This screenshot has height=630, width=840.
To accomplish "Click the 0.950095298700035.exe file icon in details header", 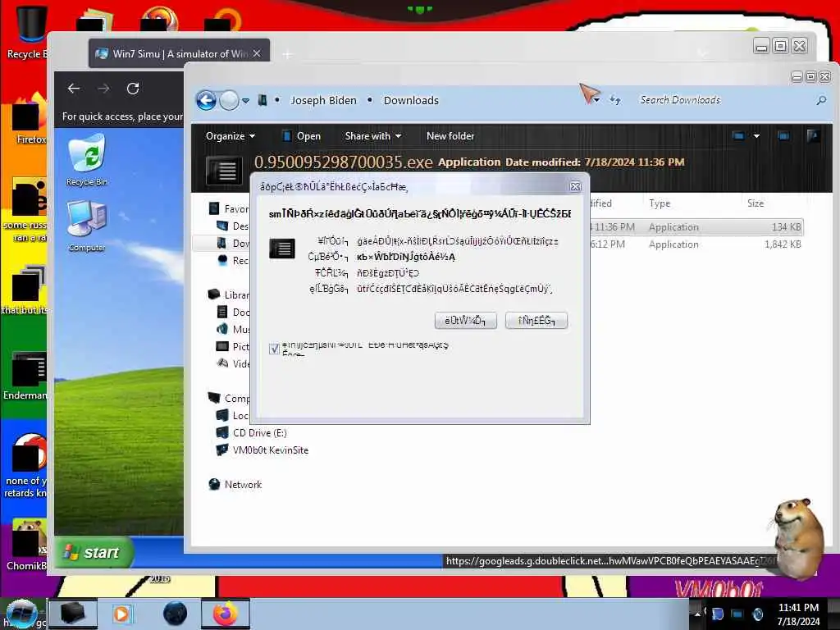I will (x=224, y=169).
